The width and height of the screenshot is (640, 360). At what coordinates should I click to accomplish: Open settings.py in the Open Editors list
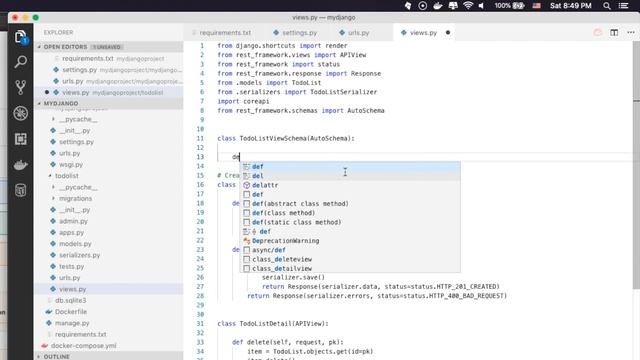pyautogui.click(x=109, y=70)
